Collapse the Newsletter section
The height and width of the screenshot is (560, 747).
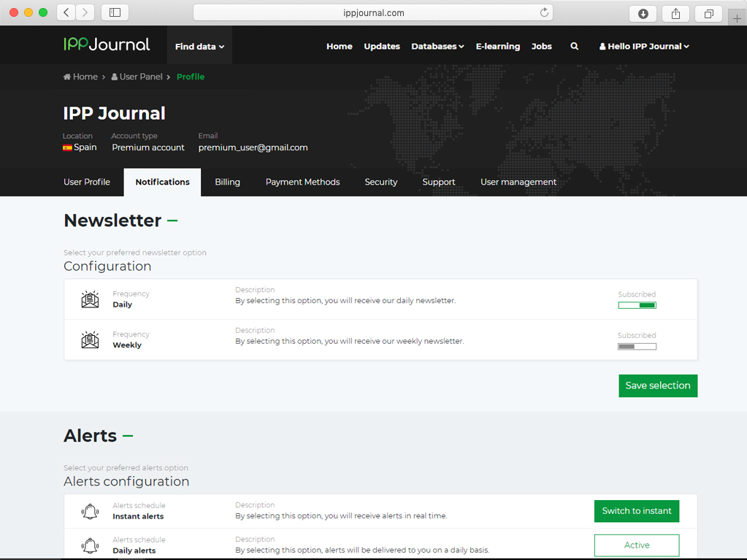[x=172, y=220]
